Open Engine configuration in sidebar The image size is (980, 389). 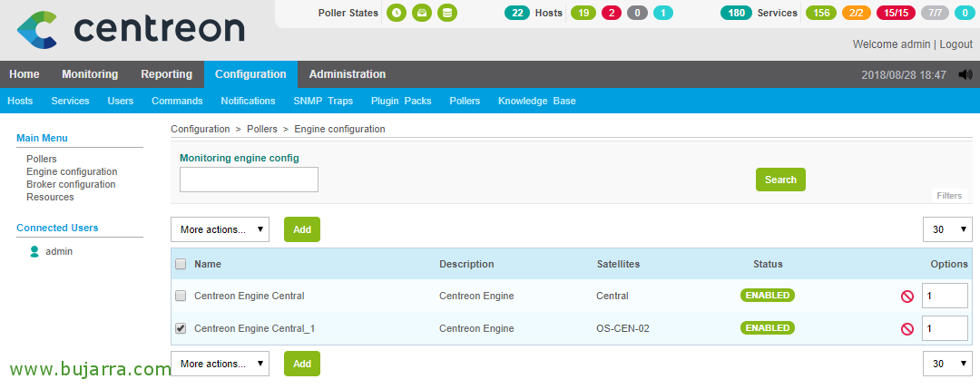pyautogui.click(x=72, y=171)
